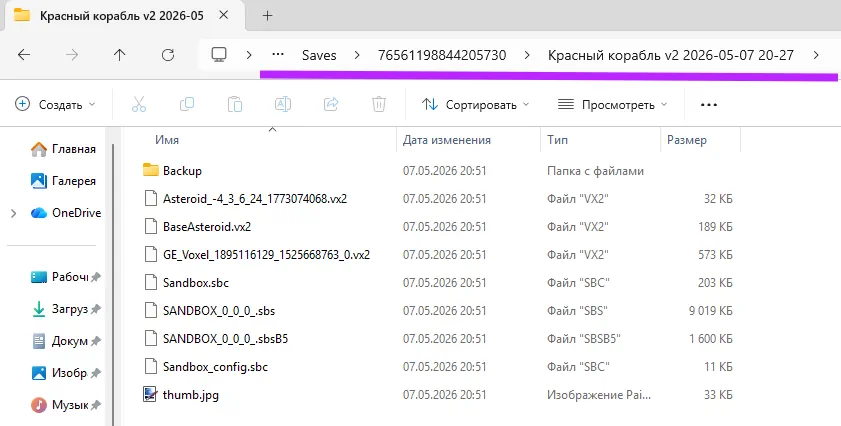Click the Forward navigation arrow
Image resolution: width=841 pixels, height=426 pixels.
[72, 55]
